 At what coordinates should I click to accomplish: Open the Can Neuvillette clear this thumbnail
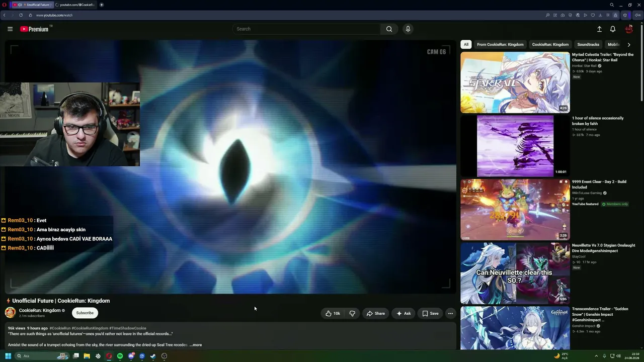[x=515, y=273]
